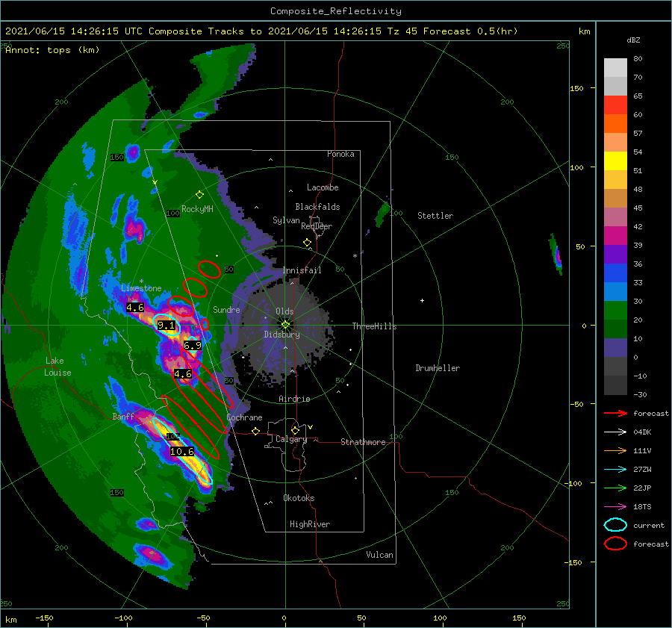Click the Lacombe label
This screenshot has height=628, width=672.
tap(323, 187)
